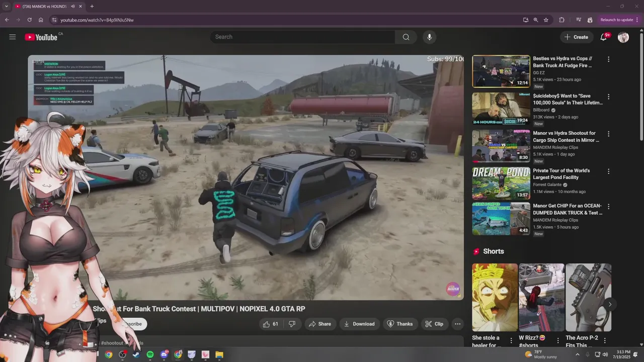Image resolution: width=644 pixels, height=362 pixels.
Task: Open options for Manor Get CHIP video
Action: (608, 206)
